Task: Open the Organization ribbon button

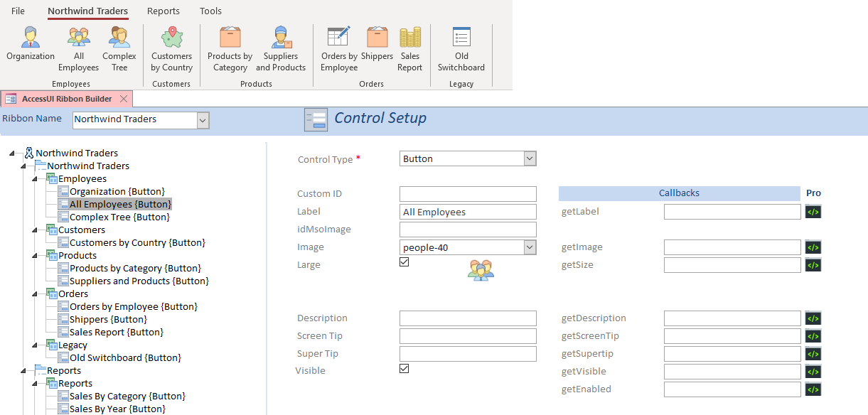Action: 31,44
